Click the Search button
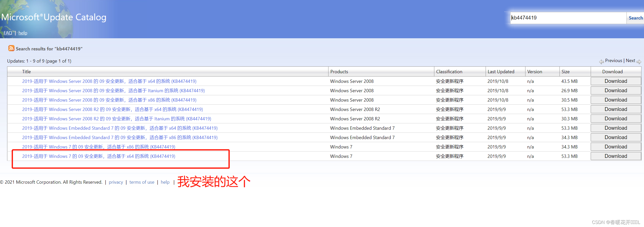 [x=635, y=18]
